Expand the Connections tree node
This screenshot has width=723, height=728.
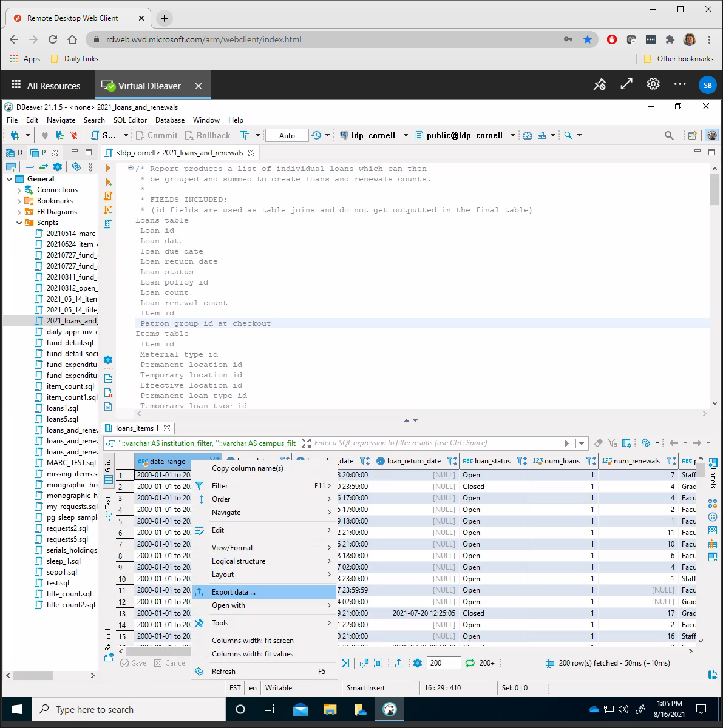click(19, 190)
